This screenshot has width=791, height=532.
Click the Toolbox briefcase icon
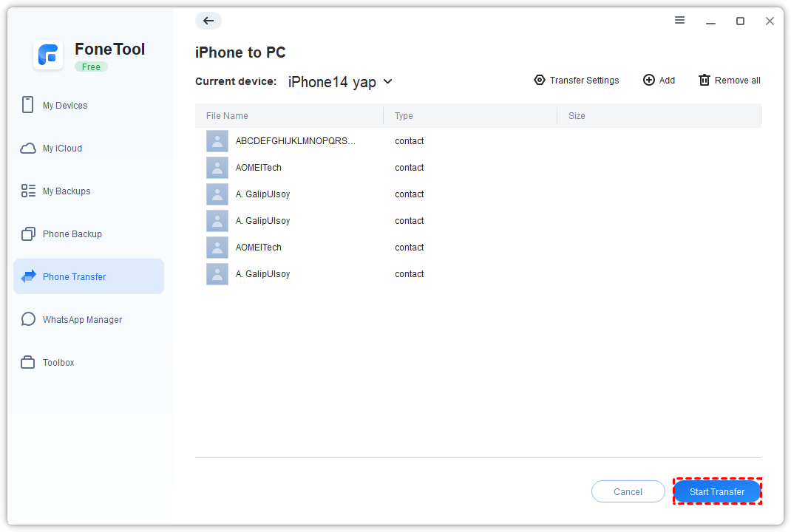coord(28,362)
